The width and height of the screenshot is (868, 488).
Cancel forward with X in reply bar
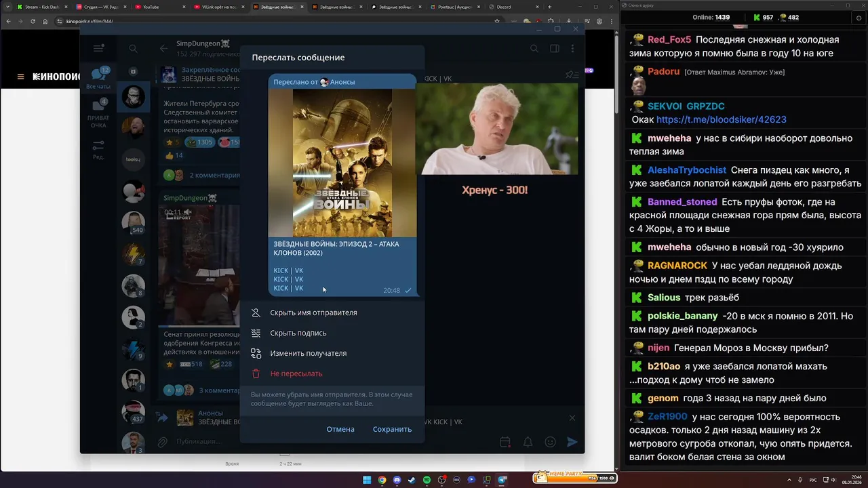point(572,418)
